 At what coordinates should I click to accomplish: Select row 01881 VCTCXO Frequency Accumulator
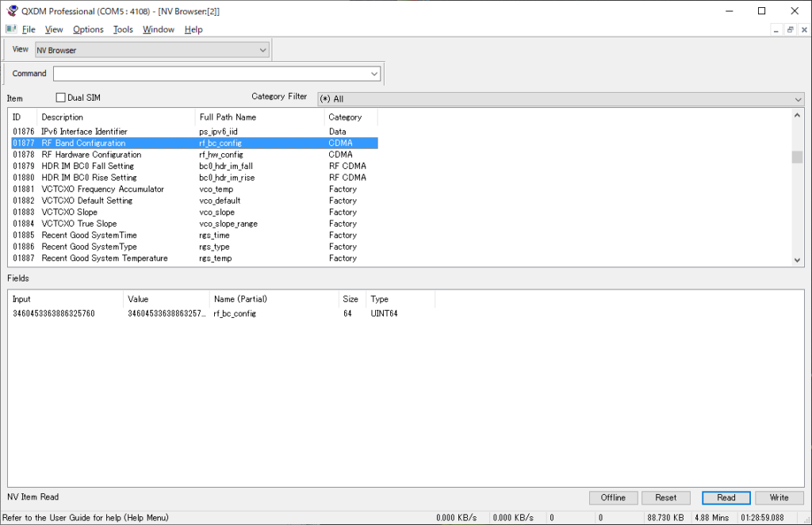[x=195, y=189]
